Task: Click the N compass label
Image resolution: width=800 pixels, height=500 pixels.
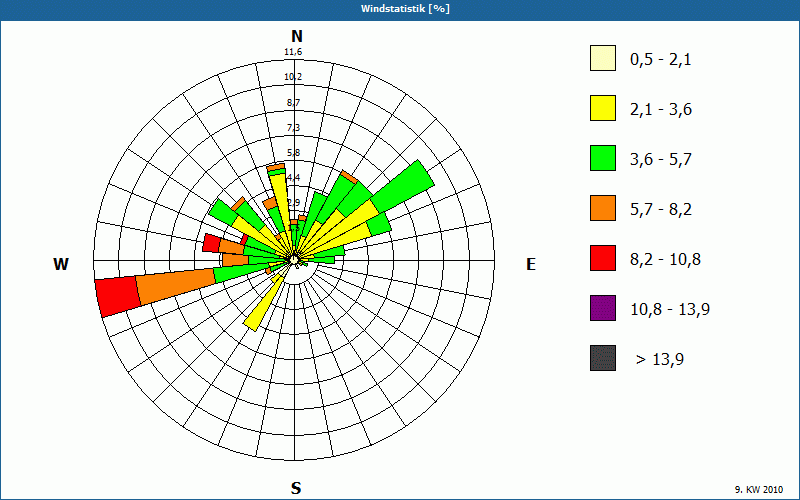Action: click(296, 36)
